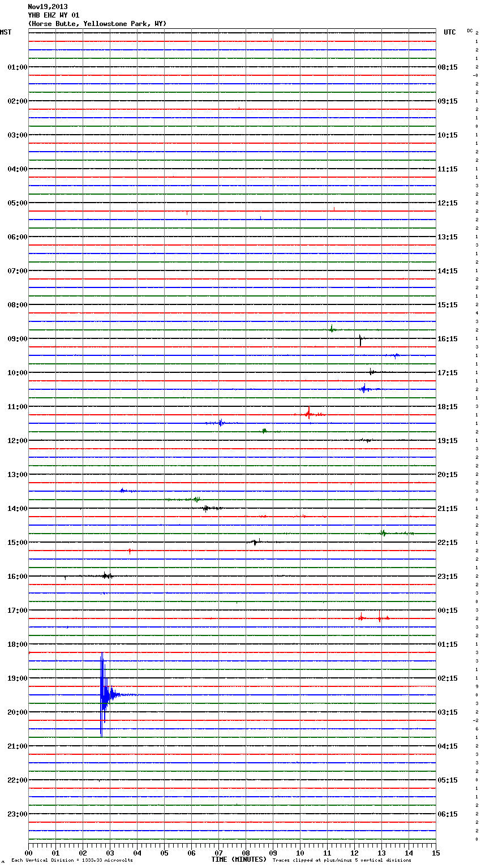Select the 12:00 MST time marker

coord(17,441)
